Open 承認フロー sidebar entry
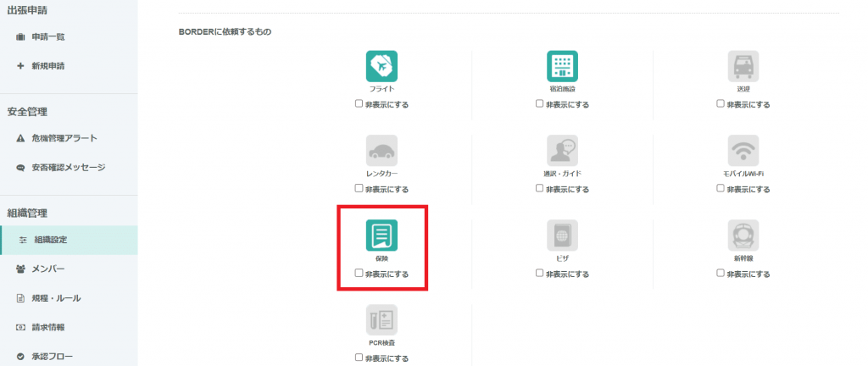The height and width of the screenshot is (366, 868). [x=52, y=356]
